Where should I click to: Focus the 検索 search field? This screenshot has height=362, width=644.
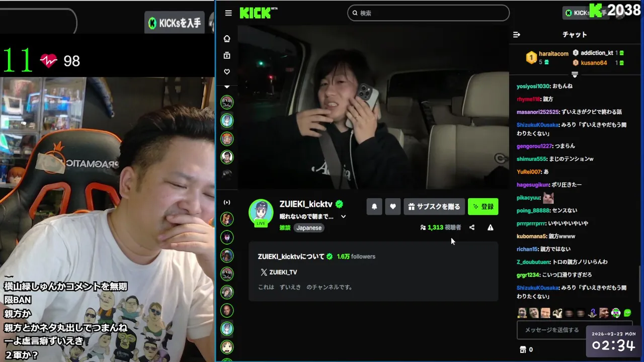click(x=429, y=13)
